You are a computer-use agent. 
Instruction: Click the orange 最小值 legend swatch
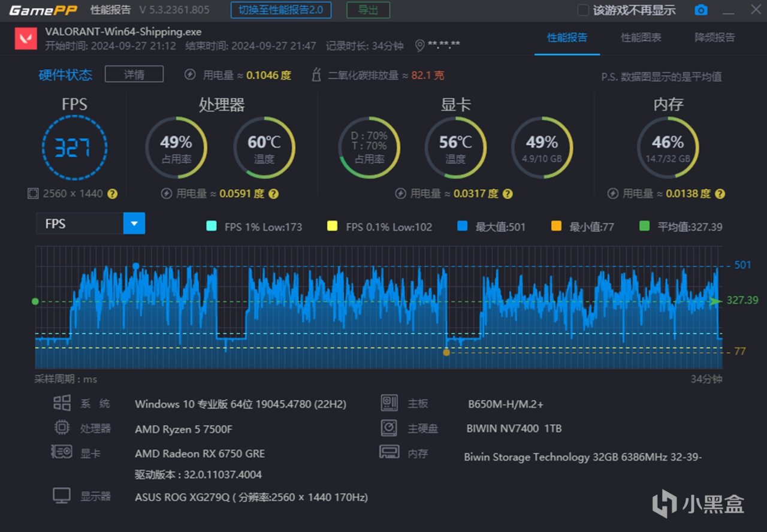coord(556,226)
